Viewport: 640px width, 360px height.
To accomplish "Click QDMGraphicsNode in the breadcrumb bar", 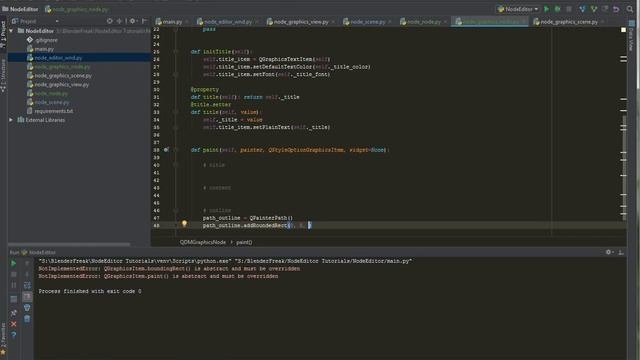I will [203, 242].
